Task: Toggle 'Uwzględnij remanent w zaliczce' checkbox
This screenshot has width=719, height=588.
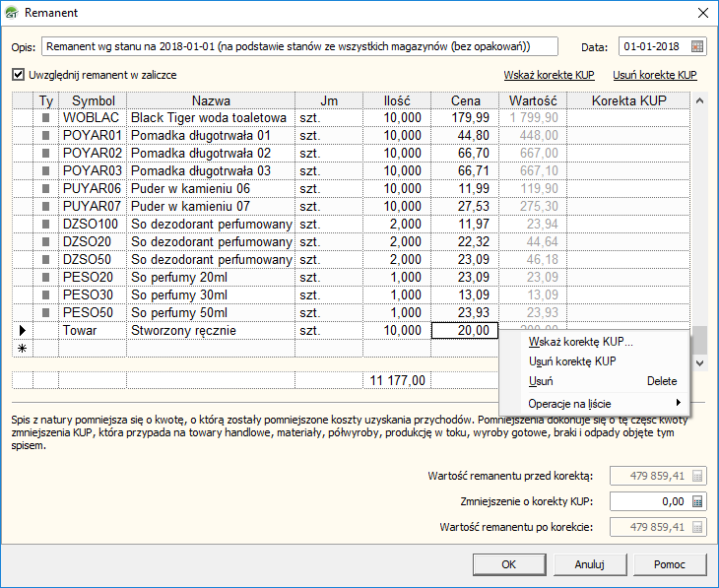Action: [19, 74]
